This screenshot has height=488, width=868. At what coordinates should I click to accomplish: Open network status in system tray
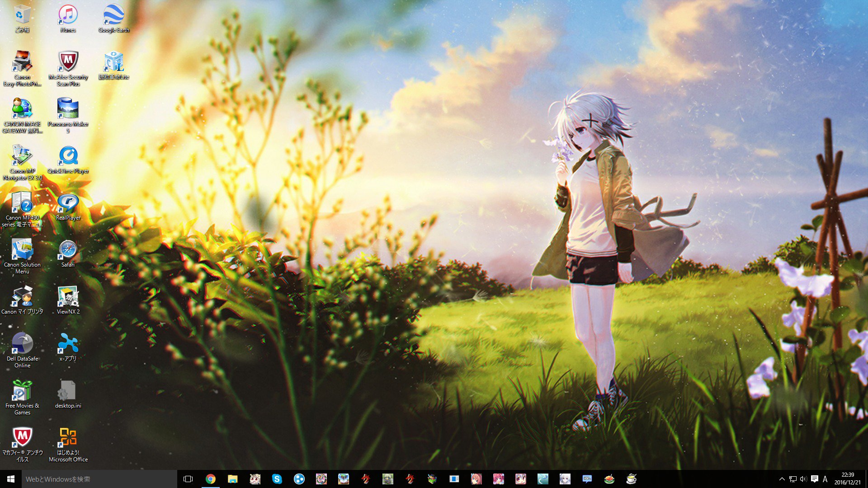793,479
